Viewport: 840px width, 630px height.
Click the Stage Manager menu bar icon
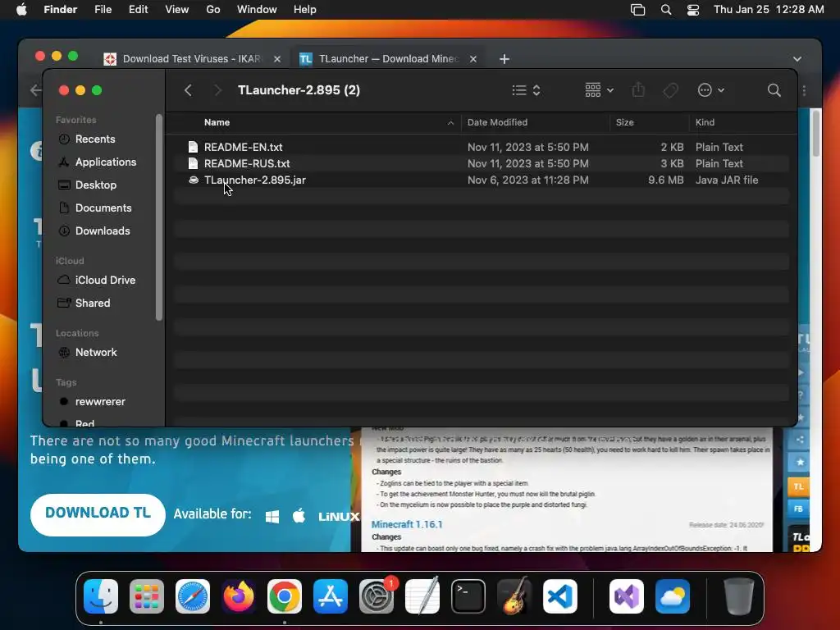click(637, 10)
